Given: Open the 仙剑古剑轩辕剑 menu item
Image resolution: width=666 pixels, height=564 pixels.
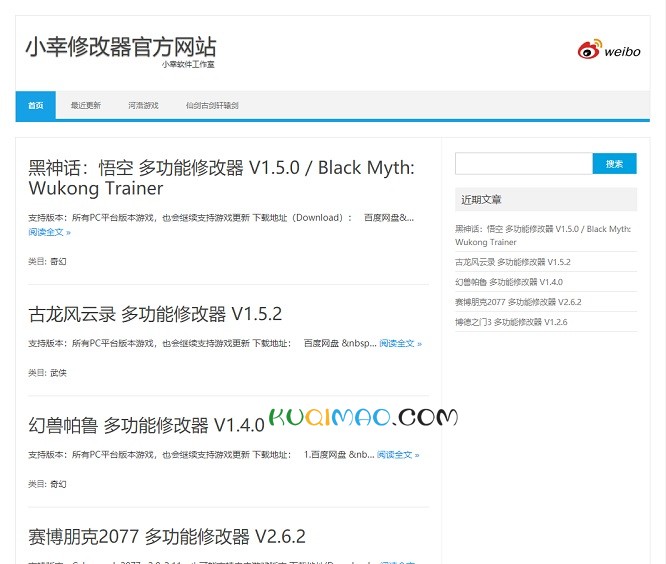Looking at the screenshot, I should (212, 105).
